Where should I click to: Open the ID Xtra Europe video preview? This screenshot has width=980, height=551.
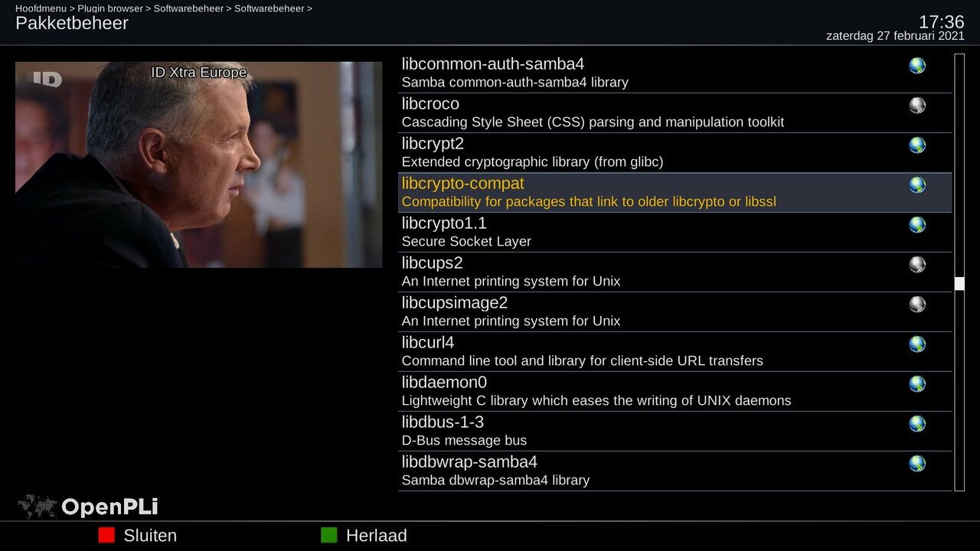click(x=198, y=165)
